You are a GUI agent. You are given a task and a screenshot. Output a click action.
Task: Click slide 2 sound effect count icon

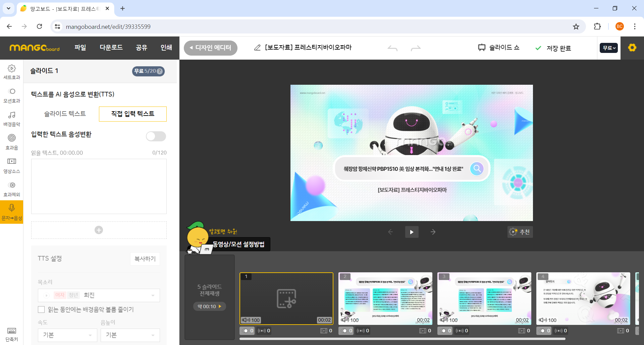click(x=361, y=331)
